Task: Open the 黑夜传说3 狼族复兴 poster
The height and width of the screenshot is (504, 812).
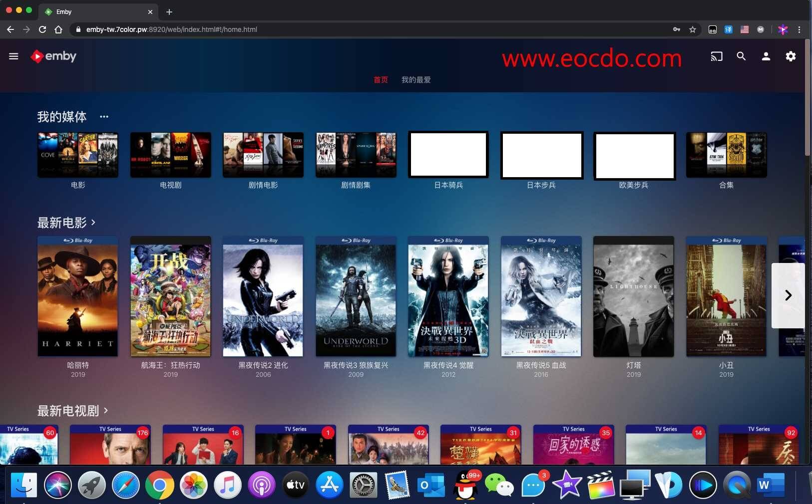Action: [x=356, y=296]
